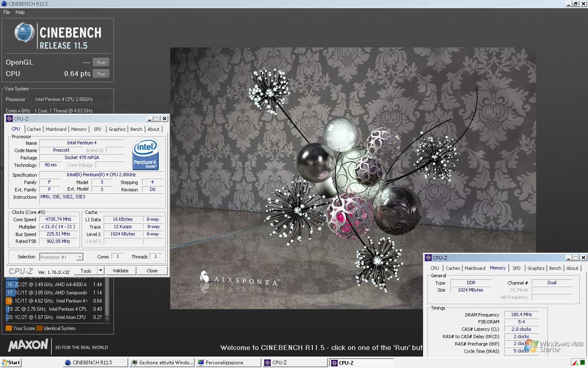Open Bench tab in the Memory CPU-Z window
Screen dimensions: 588x368
click(555, 268)
